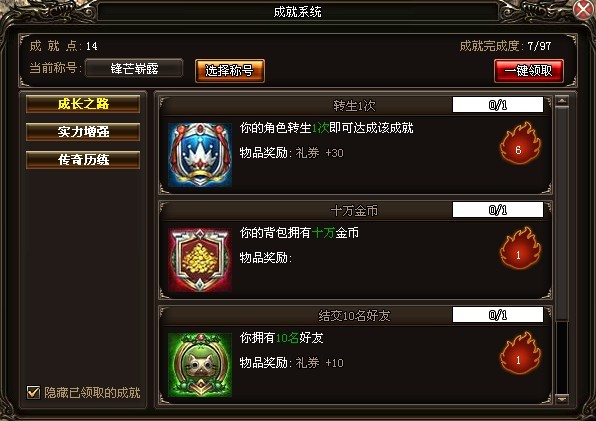Open the 传奇历练 category tab

[x=83, y=160]
